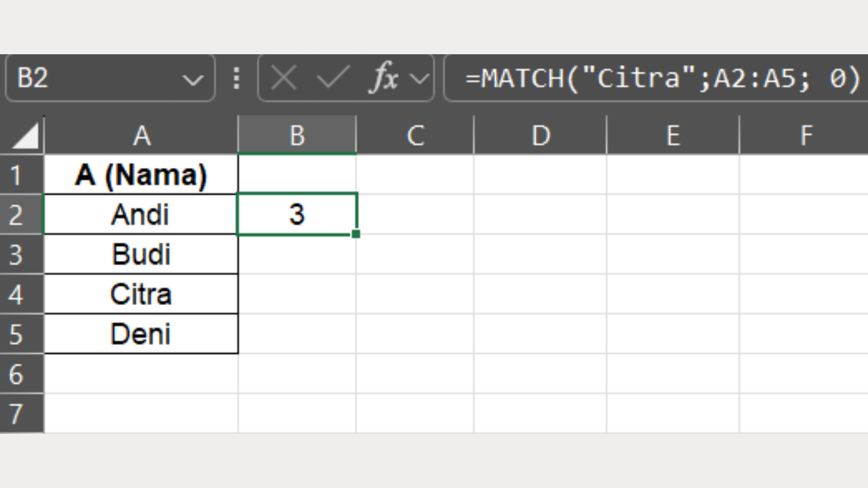The height and width of the screenshot is (488, 868).
Task: Select column header A
Action: (x=140, y=135)
